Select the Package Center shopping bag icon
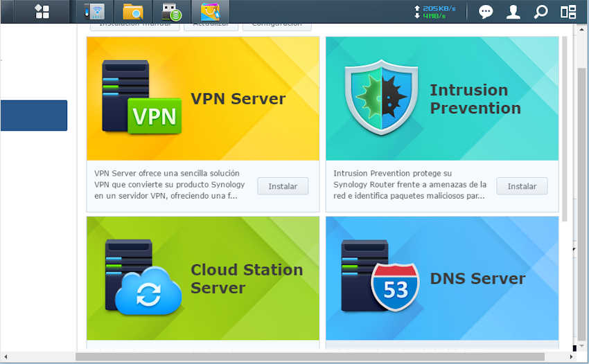 (210, 12)
